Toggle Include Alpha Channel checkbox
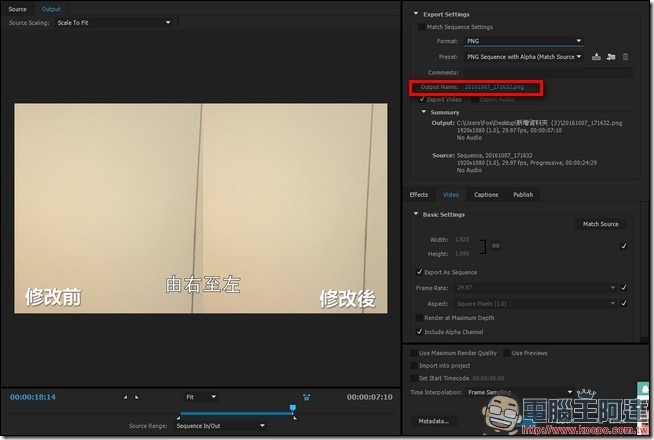Viewport: 654px width, 440px height. (419, 332)
